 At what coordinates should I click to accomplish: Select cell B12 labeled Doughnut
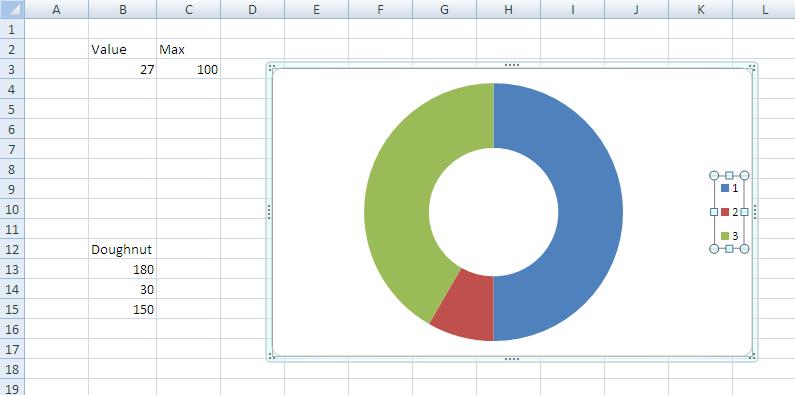122,249
